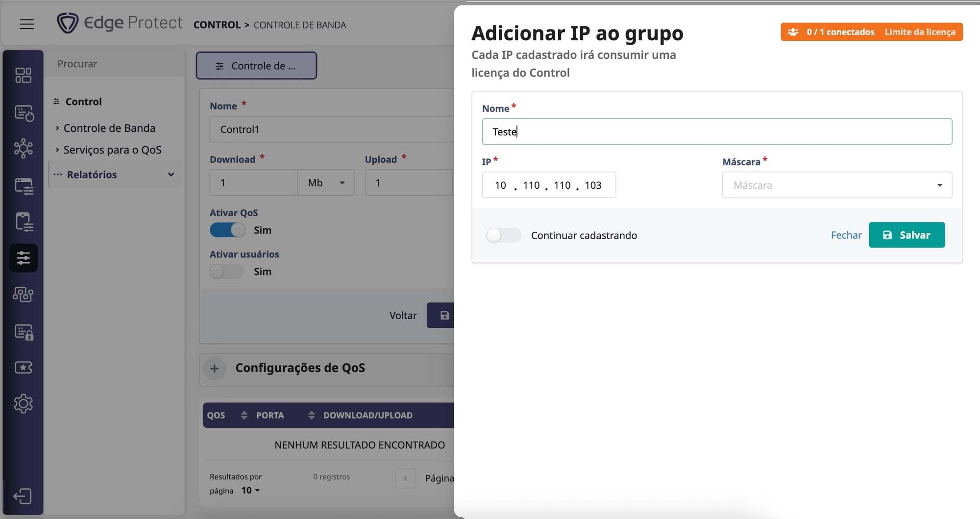The height and width of the screenshot is (519, 980).
Task: Open the network nodes sidebar icon
Action: tap(23, 148)
